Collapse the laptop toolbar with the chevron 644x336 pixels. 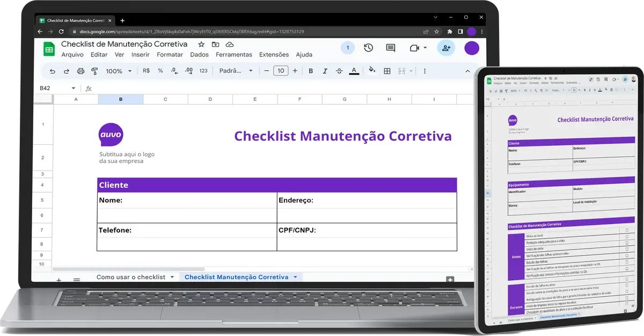click(467, 71)
